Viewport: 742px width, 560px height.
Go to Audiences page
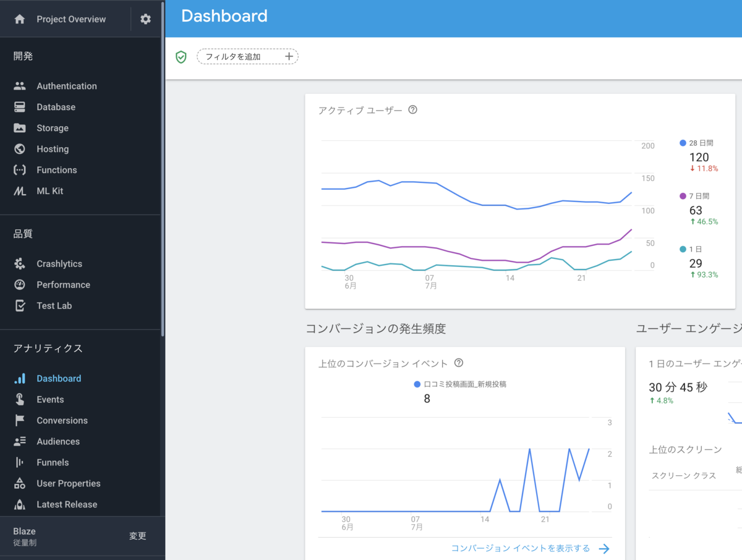(x=58, y=441)
